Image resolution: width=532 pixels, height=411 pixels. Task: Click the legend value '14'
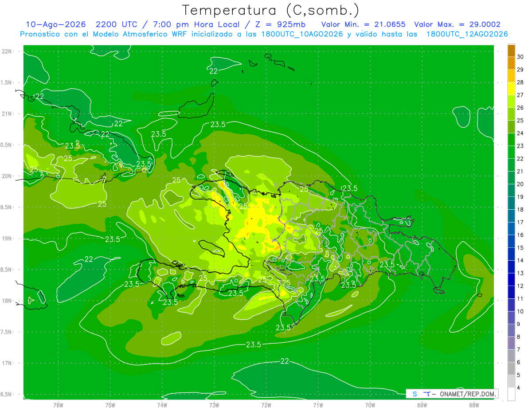click(520, 260)
